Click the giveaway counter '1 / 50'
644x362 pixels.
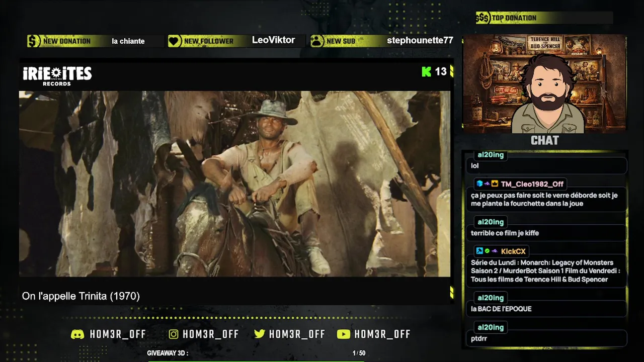(x=359, y=353)
